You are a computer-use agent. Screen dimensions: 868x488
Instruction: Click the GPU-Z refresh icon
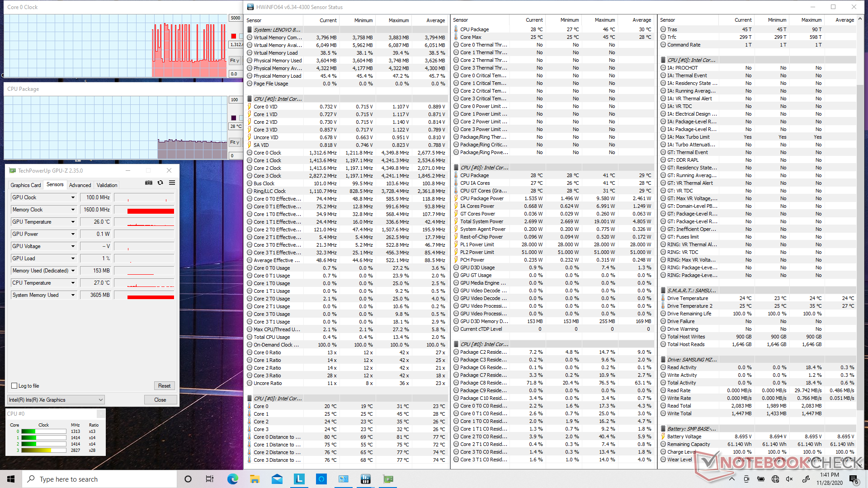(160, 183)
